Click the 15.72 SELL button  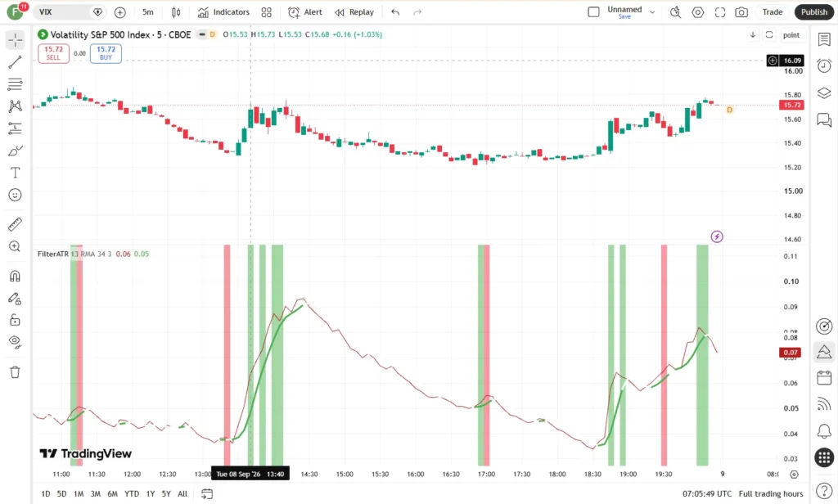tap(53, 53)
